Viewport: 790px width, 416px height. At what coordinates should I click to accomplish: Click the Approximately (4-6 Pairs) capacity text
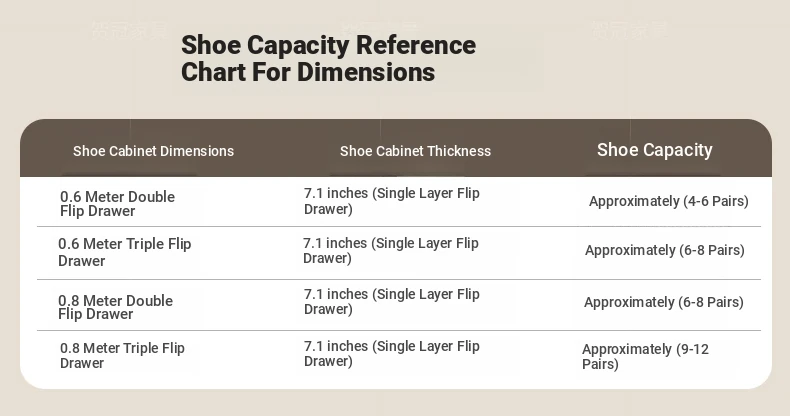tap(669, 201)
